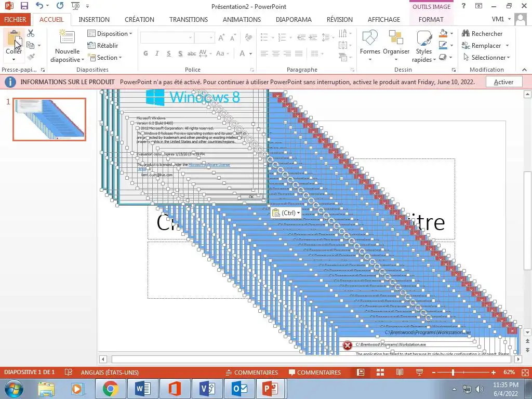Open Visio from the taskbar
The image size is (532, 399).
click(207, 389)
